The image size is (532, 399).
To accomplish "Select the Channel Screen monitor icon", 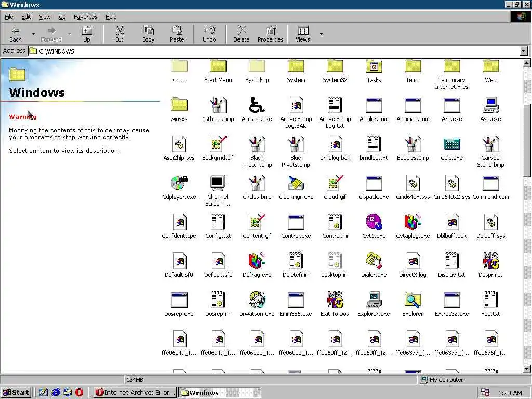I will pos(218,183).
